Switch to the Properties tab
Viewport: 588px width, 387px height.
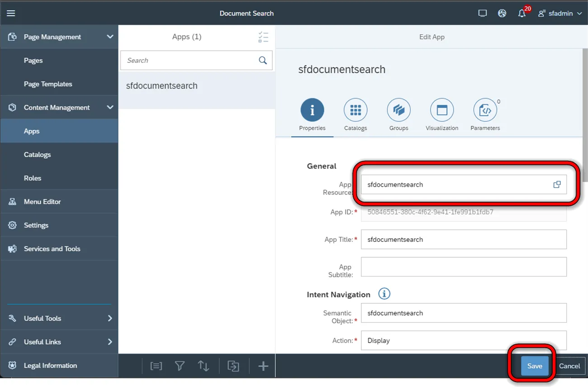pos(312,115)
